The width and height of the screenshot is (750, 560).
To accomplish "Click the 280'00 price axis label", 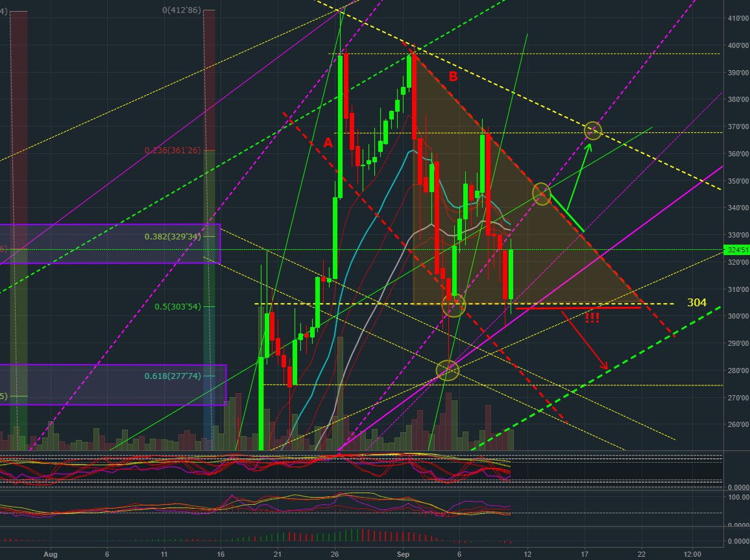I will pyautogui.click(x=738, y=371).
